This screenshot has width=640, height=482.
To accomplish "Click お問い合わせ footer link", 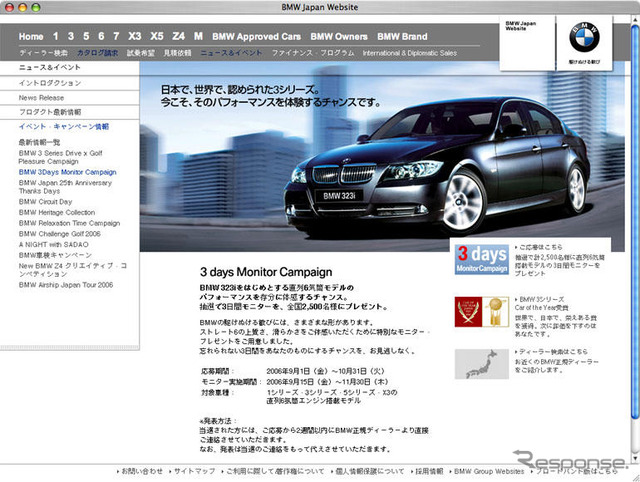I will (x=140, y=471).
